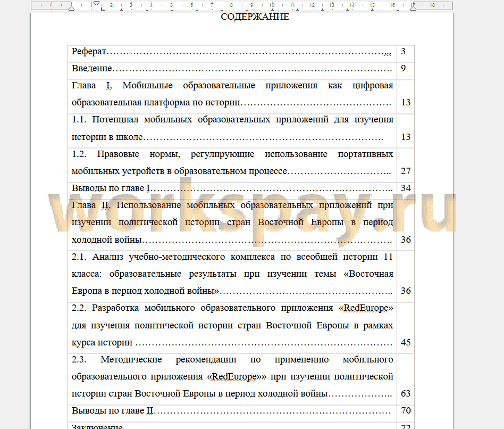
Task: Click the word "RedEurope" in the 2.3 entry
Action: pyautogui.click(x=234, y=376)
